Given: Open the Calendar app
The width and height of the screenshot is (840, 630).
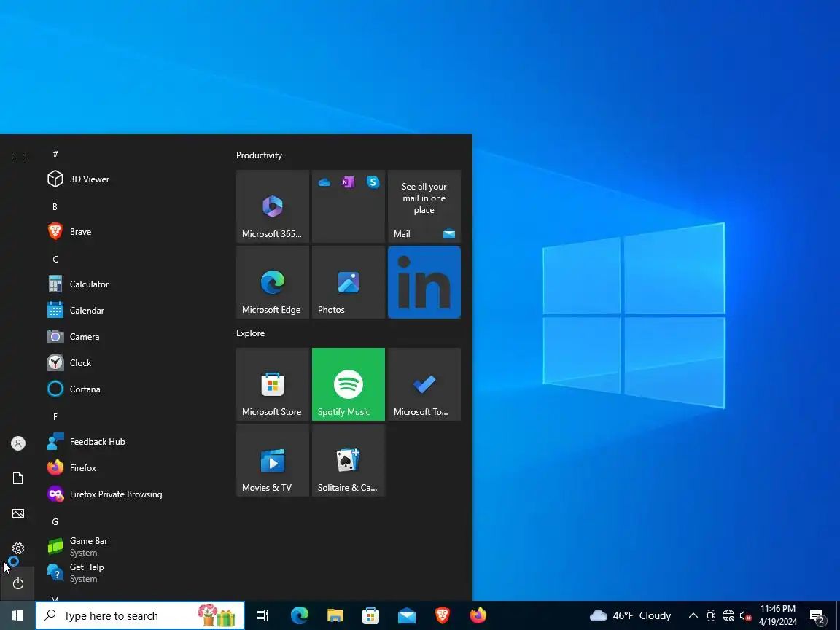Looking at the screenshot, I should pyautogui.click(x=128, y=310).
